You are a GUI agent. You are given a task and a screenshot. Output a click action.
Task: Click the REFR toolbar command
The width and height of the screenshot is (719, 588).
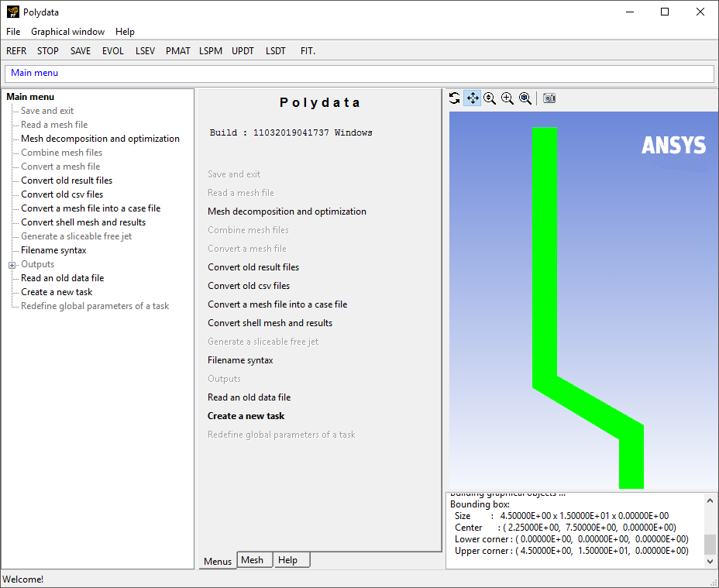(16, 50)
